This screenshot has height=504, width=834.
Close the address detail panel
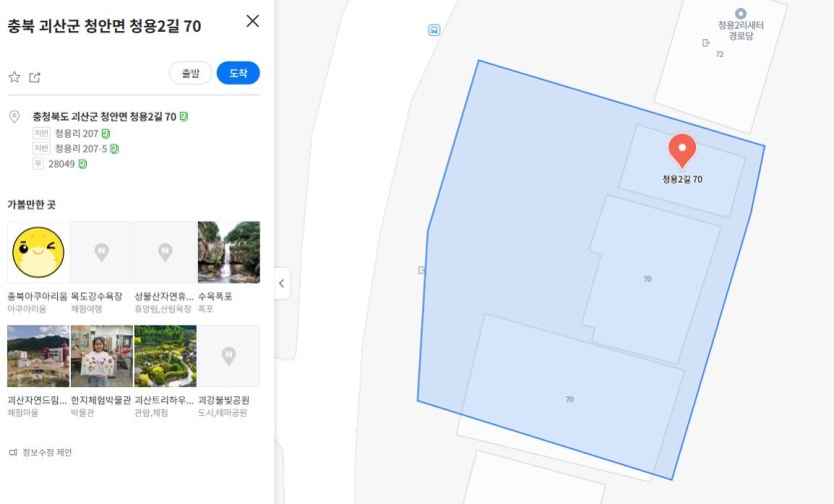(253, 21)
